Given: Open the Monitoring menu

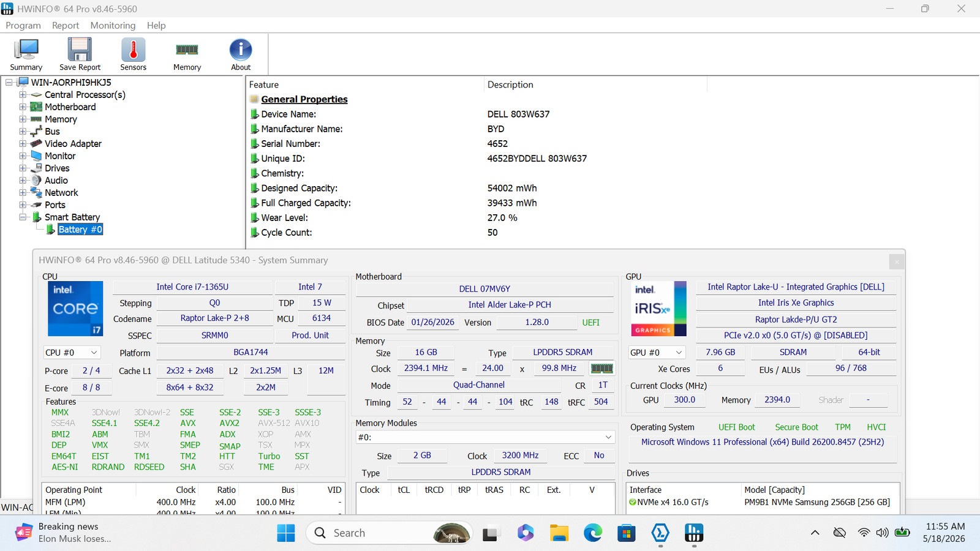Looking at the screenshot, I should click(113, 26).
